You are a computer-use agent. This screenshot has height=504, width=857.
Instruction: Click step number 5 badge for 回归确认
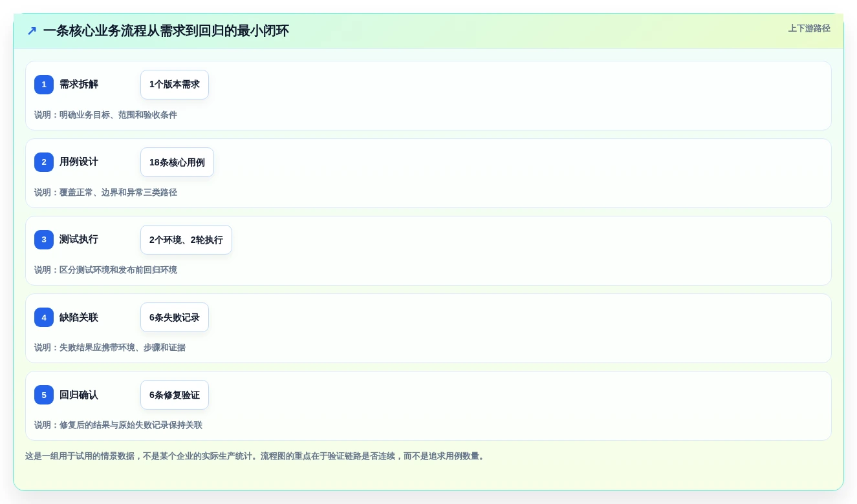(x=44, y=395)
